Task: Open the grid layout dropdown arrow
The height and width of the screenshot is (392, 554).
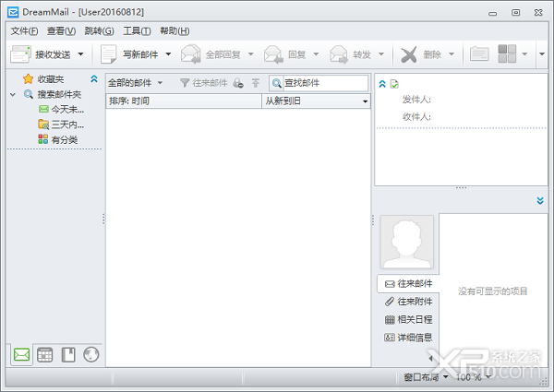Action: pyautogui.click(x=524, y=54)
